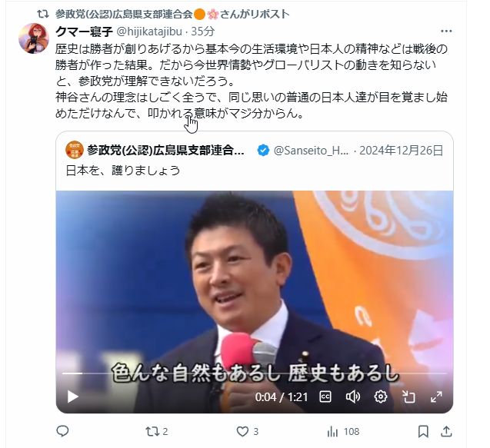This screenshot has width=490, height=448.
Task: Open the reposter 参政党(公認)広島県支部連合会 profile
Action: (124, 14)
